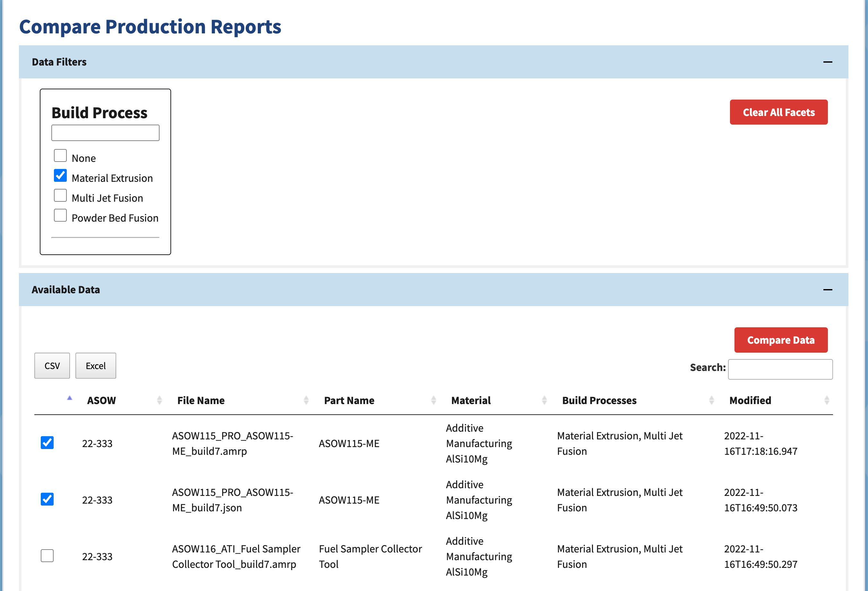The width and height of the screenshot is (868, 591).
Task: Uncheck the ASOW115-ME_build7.json row checkbox
Action: [x=47, y=499]
